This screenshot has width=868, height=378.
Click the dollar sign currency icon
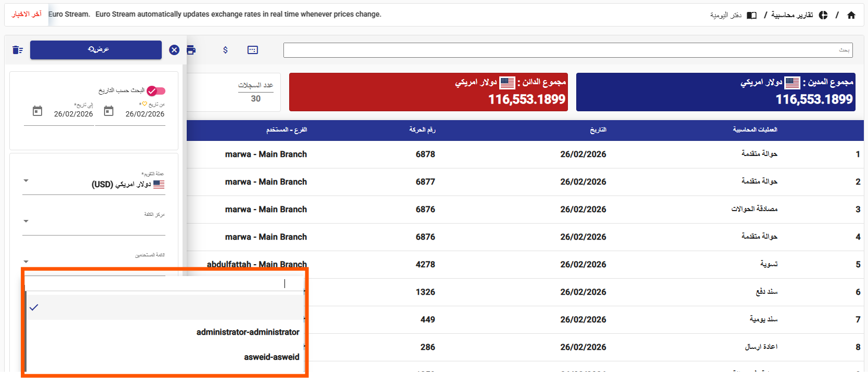click(x=225, y=50)
